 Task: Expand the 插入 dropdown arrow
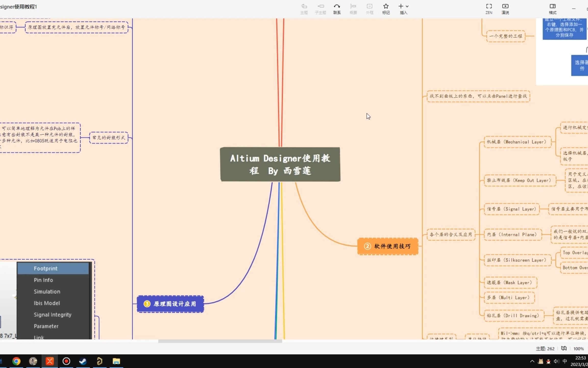tap(407, 6)
